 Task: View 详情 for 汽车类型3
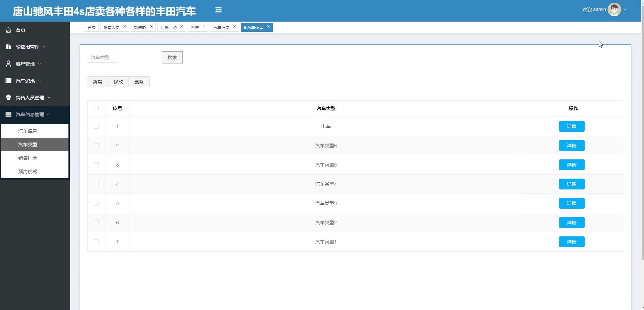click(572, 203)
